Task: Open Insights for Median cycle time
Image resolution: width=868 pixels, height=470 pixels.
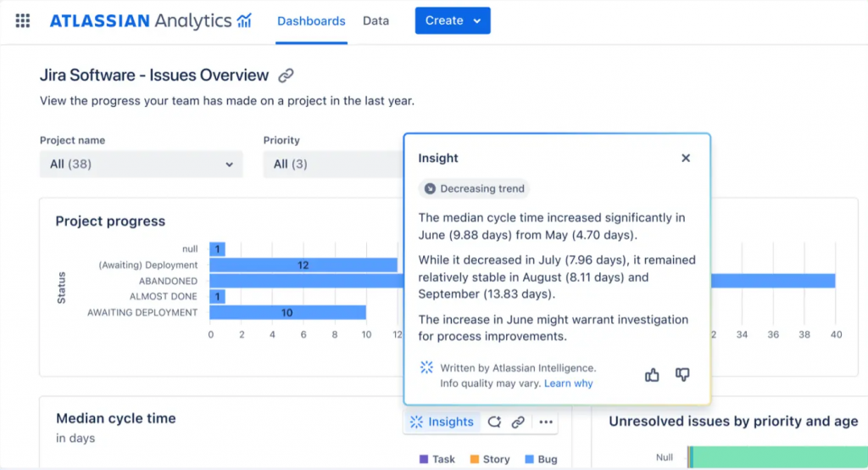Action: point(442,422)
